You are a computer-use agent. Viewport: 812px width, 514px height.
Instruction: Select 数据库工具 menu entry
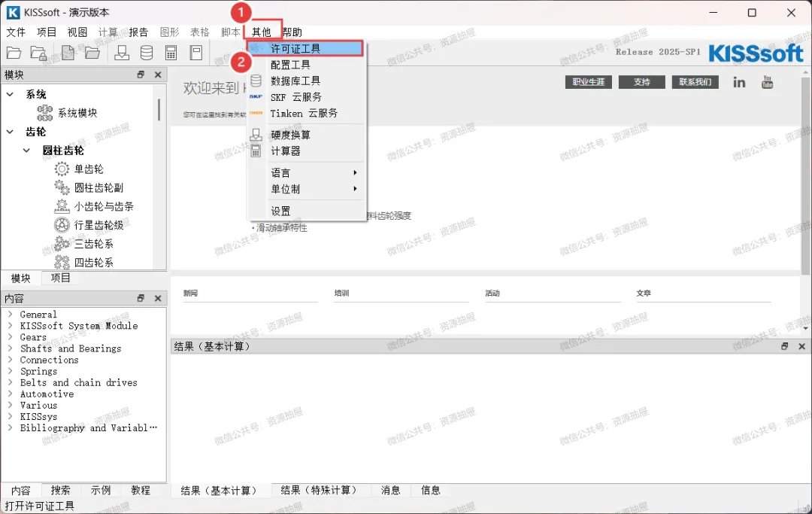click(306, 81)
